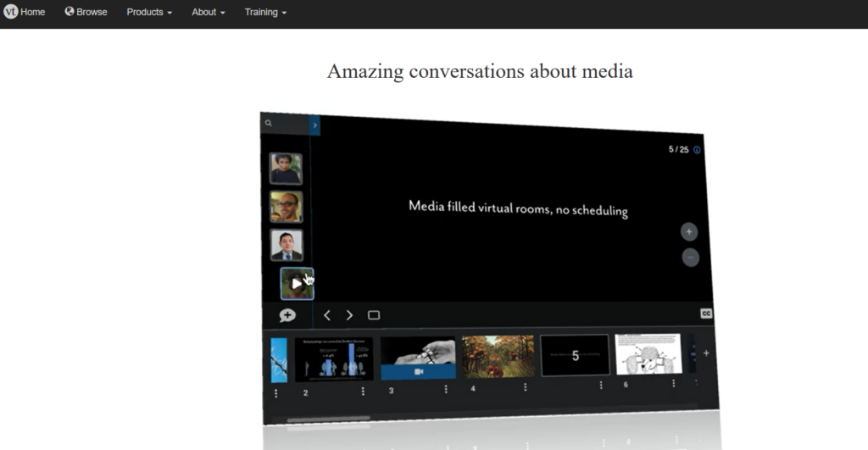Go to previous slide with left arrow
This screenshot has width=868, height=450.
tap(327, 315)
